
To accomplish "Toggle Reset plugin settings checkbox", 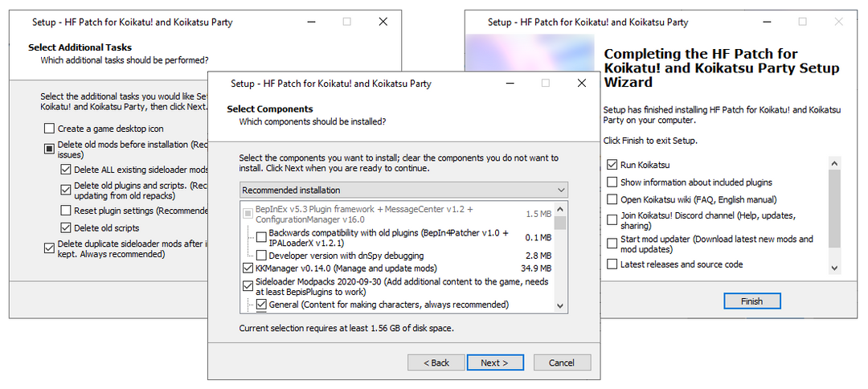I will point(66,211).
